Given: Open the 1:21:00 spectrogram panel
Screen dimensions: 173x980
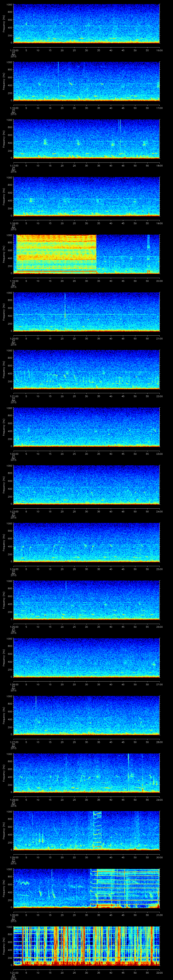Looking at the screenshot, I should pyautogui.click(x=86, y=369).
